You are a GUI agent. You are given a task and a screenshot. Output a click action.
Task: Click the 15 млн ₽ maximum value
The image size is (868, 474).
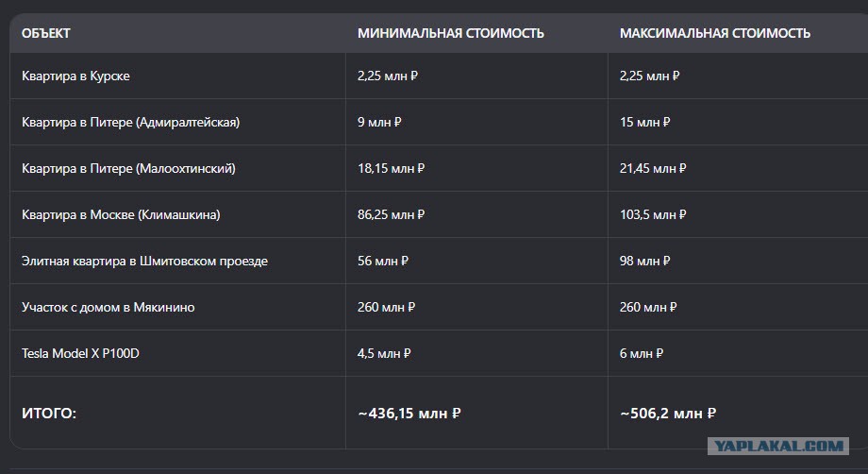click(645, 122)
